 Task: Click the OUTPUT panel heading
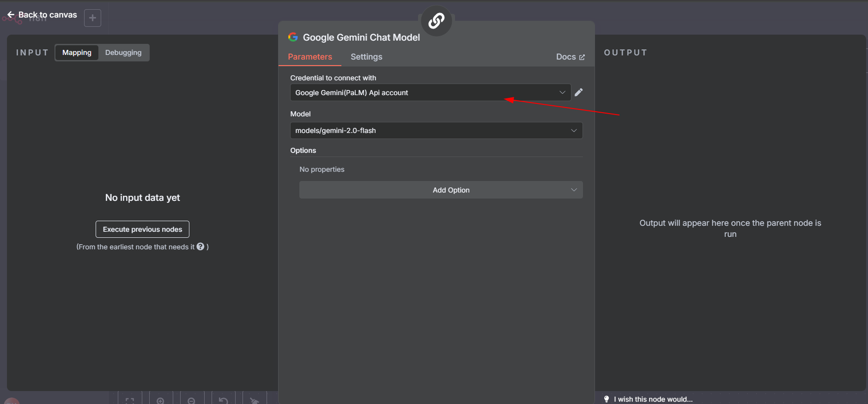click(625, 53)
